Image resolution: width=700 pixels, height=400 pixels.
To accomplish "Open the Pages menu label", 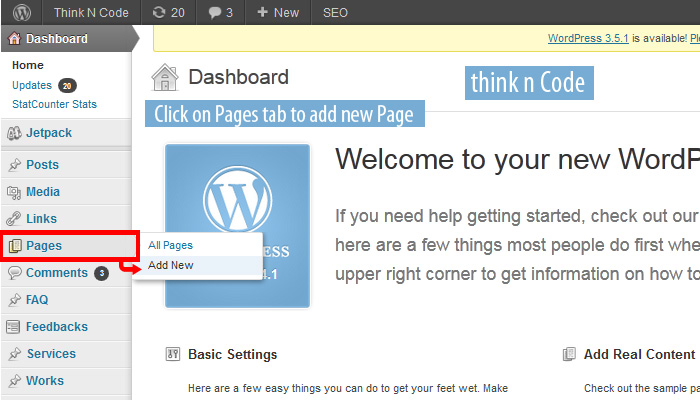I will click(x=44, y=246).
